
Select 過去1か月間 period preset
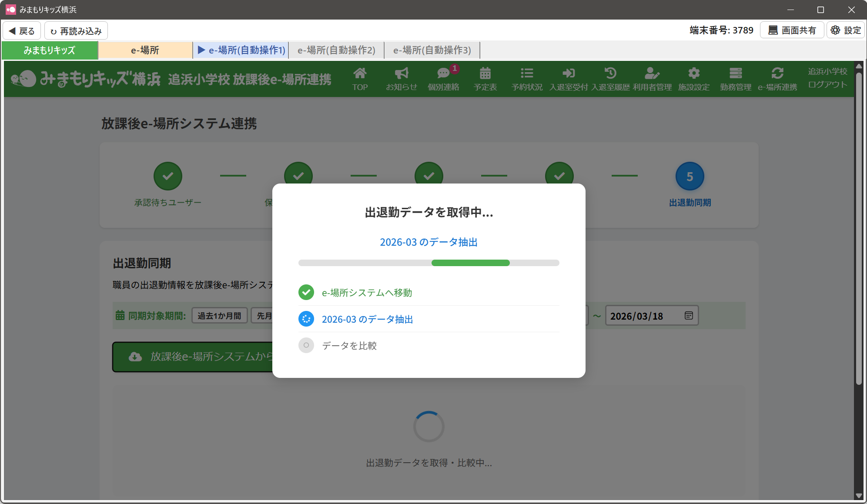click(219, 316)
